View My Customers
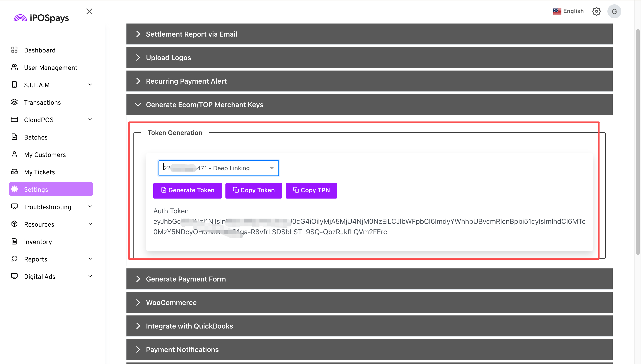The height and width of the screenshot is (364, 641). (45, 155)
